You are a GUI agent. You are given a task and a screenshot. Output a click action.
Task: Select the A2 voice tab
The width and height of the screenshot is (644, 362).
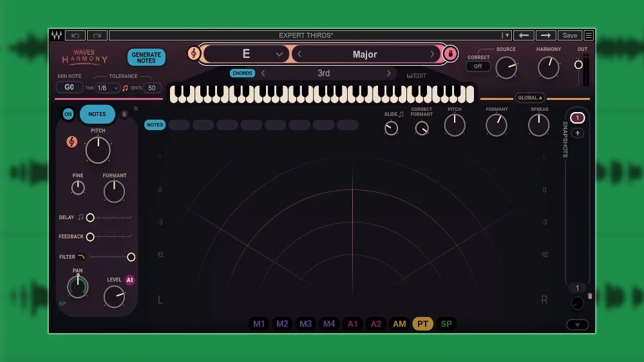tap(376, 324)
